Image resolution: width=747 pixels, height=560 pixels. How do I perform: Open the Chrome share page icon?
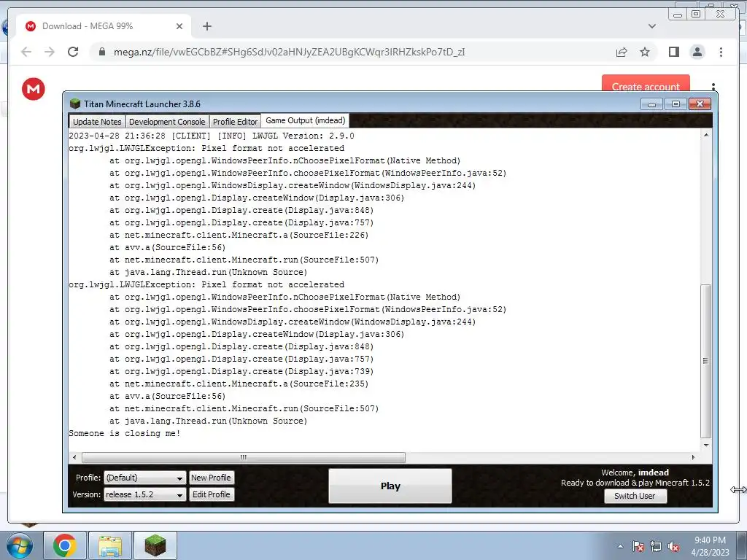pos(622,52)
